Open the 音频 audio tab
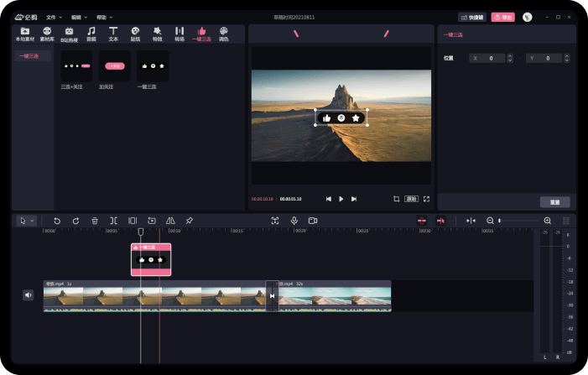 (x=91, y=34)
